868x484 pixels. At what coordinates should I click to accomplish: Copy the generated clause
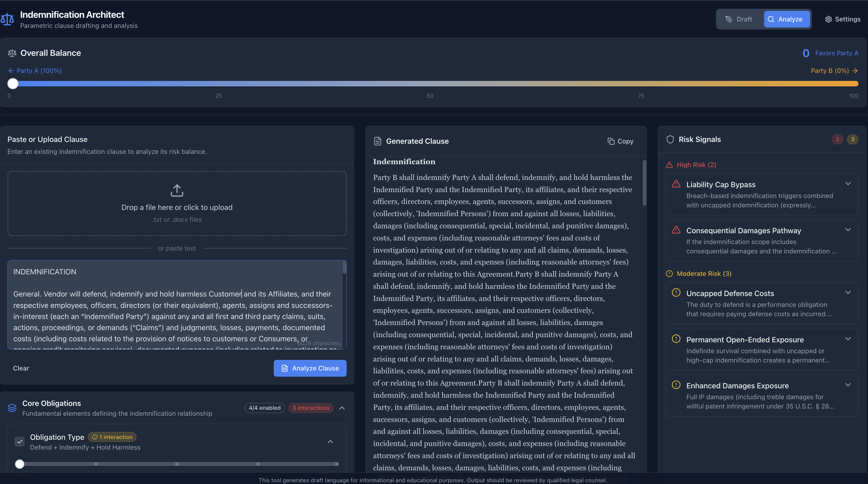click(x=620, y=141)
